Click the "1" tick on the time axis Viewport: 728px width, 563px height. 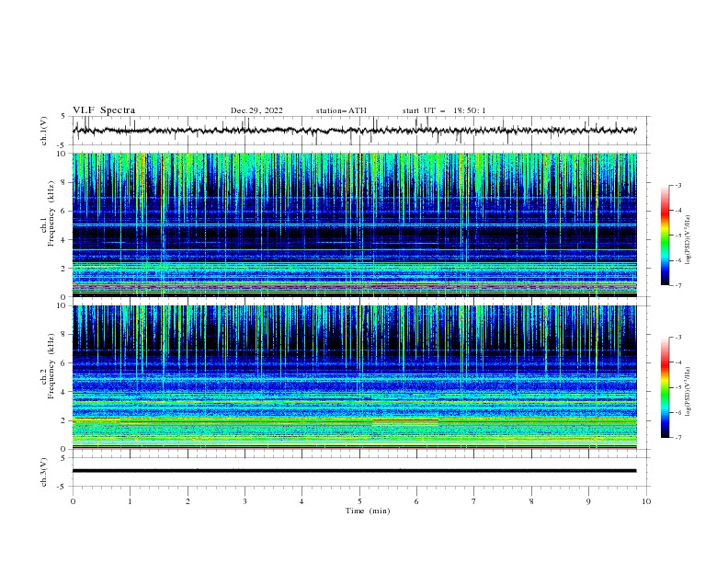[130, 501]
